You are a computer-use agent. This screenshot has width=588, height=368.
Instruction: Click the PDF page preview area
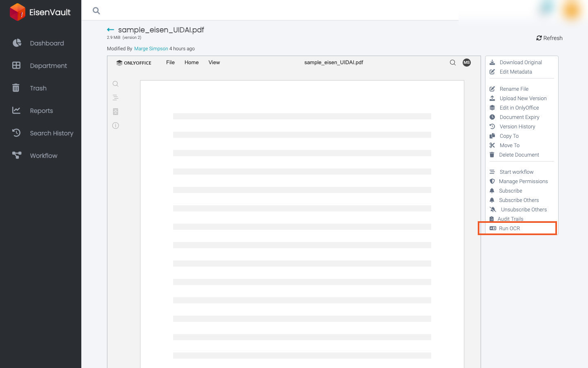[x=302, y=224]
